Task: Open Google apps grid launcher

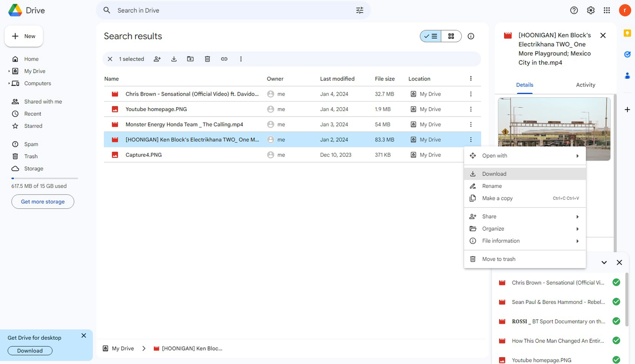Action: 607,10
